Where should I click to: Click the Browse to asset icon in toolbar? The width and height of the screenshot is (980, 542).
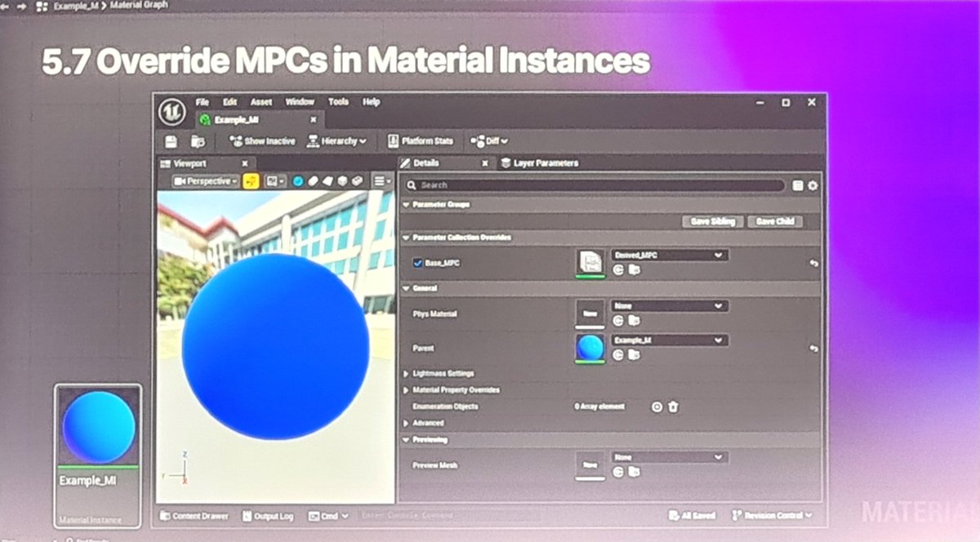(x=197, y=141)
